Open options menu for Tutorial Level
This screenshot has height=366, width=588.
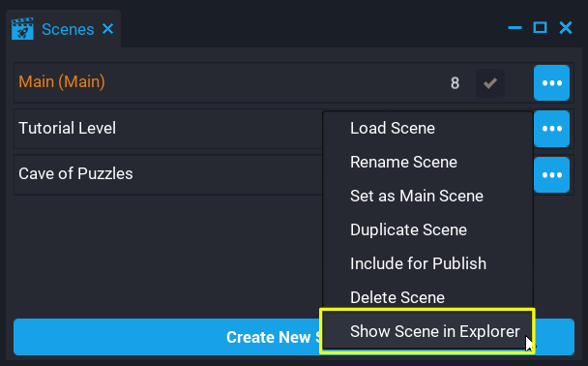tap(551, 129)
